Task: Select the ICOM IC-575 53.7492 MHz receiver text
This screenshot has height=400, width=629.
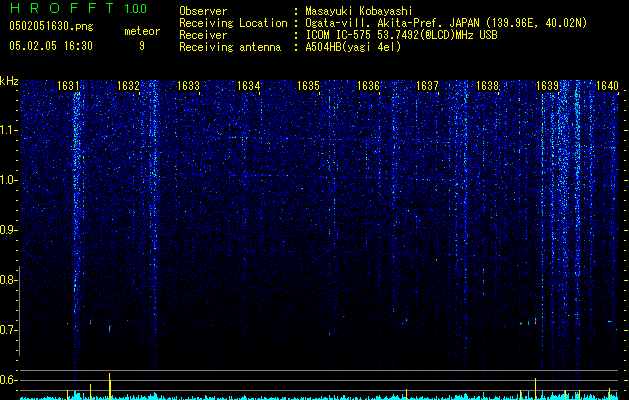Action: click(x=401, y=35)
